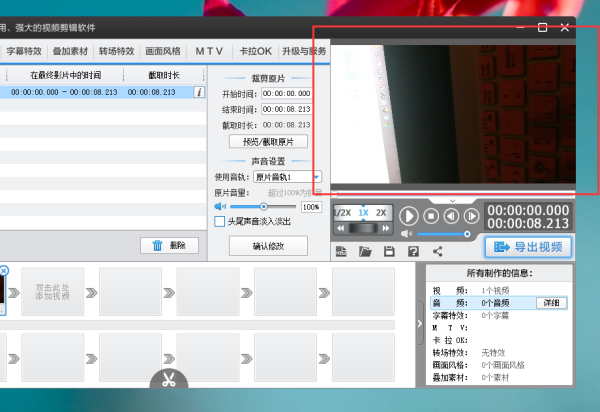Image resolution: width=600 pixels, height=412 pixels.
Task: Click the save project icon
Action: point(389,251)
